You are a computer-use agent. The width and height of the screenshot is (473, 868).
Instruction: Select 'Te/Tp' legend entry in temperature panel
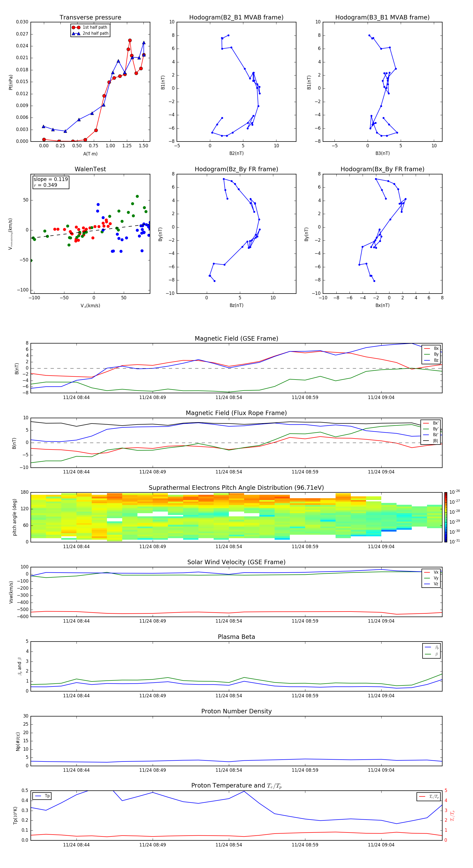coord(429,796)
